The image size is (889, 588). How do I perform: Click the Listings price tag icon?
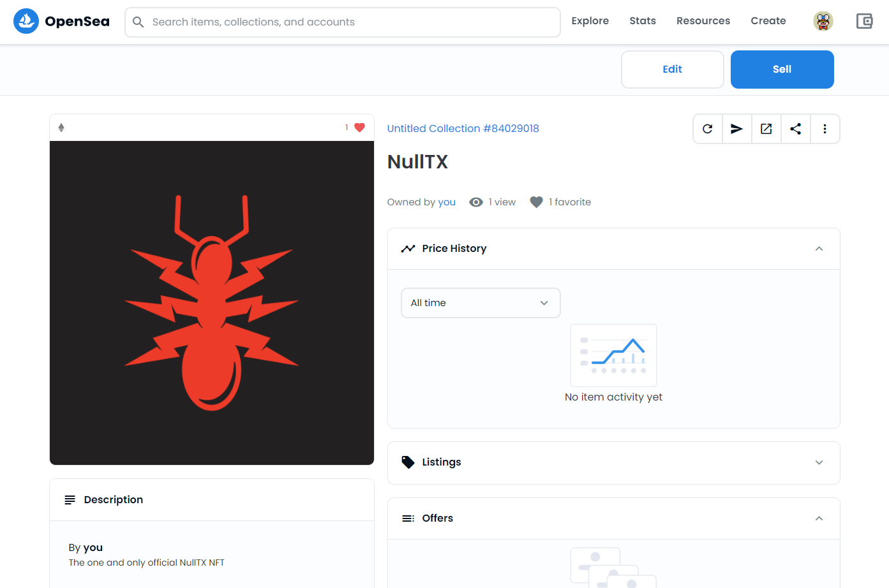[x=408, y=462]
